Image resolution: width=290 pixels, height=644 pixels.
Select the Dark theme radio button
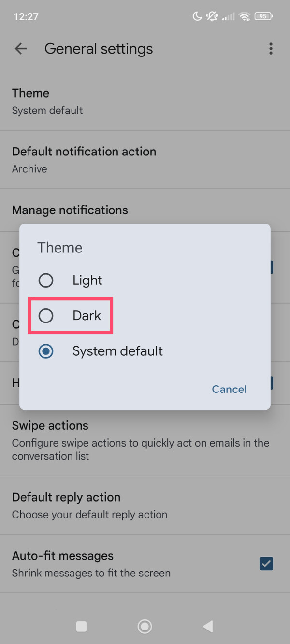click(46, 315)
